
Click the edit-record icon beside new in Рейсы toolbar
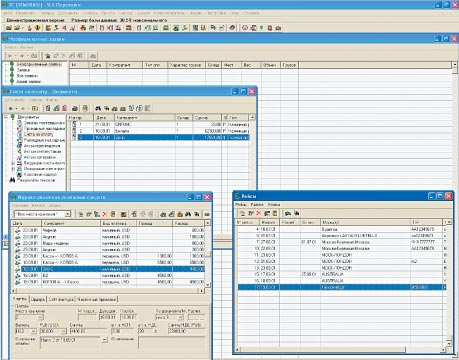(251, 213)
